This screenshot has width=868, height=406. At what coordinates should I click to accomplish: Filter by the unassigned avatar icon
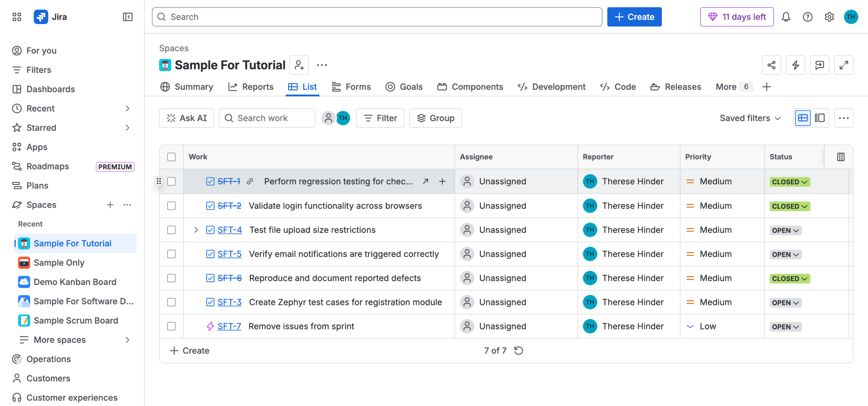click(328, 118)
